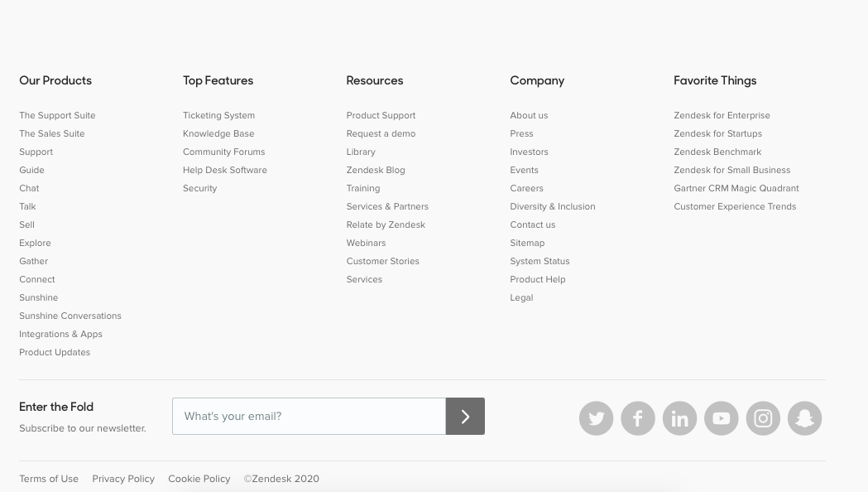The height and width of the screenshot is (492, 868).
Task: Open Diversity & Inclusion page
Action: click(x=552, y=206)
